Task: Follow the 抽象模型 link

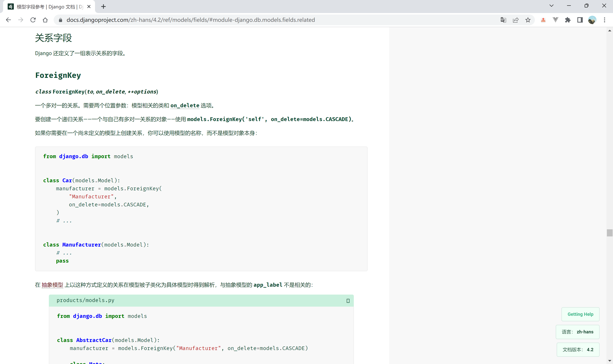Action: tap(52, 285)
